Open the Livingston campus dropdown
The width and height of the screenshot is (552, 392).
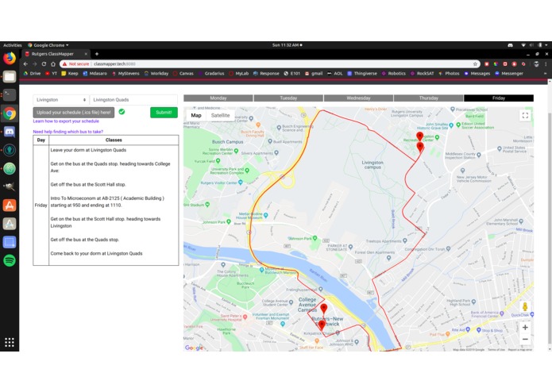[x=61, y=100]
